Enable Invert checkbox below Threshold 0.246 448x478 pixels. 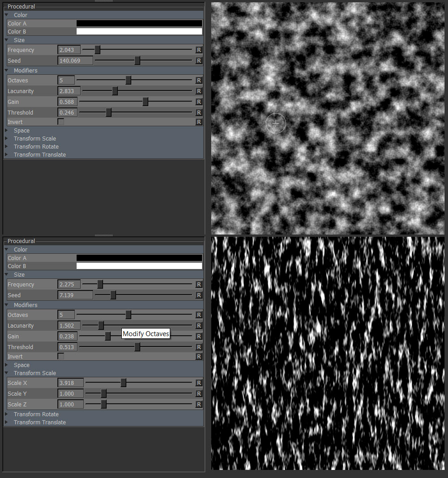click(61, 122)
